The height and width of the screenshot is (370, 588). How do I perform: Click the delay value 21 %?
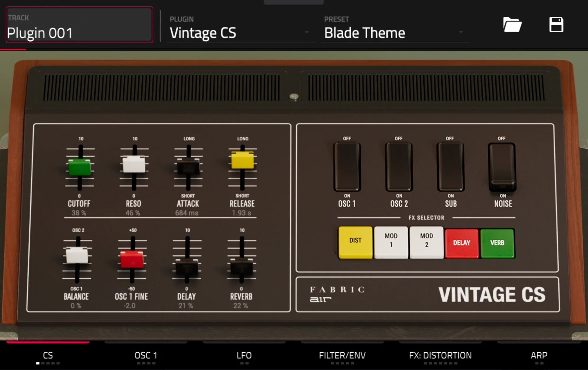(186, 306)
